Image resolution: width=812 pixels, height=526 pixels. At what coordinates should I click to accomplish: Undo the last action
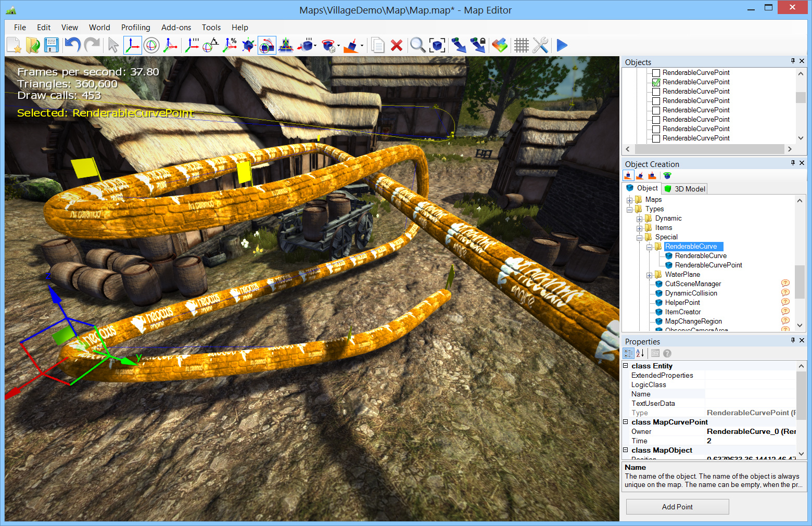(72, 45)
